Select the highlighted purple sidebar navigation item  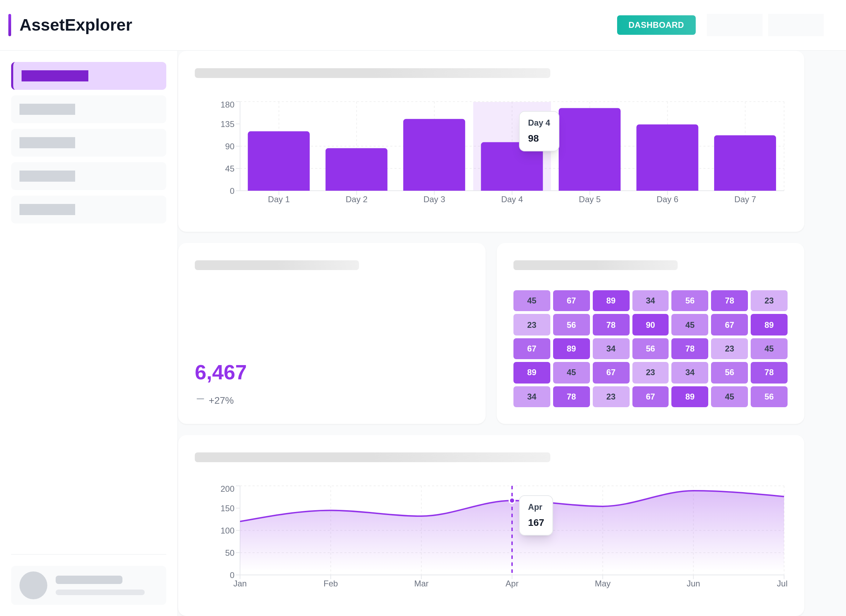pos(88,76)
